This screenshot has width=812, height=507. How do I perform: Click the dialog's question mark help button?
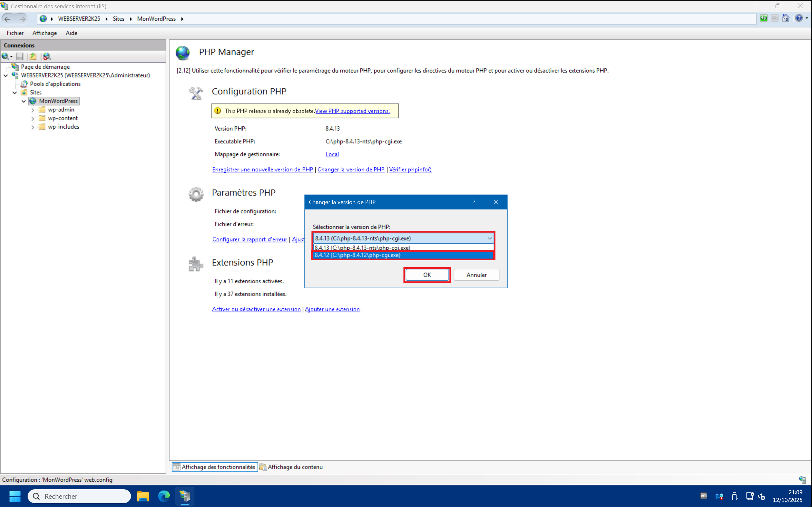click(474, 202)
